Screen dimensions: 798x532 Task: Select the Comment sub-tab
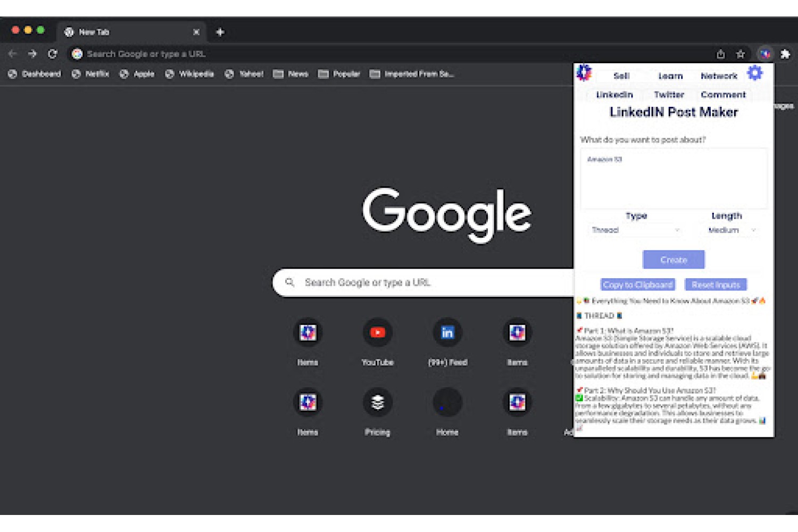(723, 95)
